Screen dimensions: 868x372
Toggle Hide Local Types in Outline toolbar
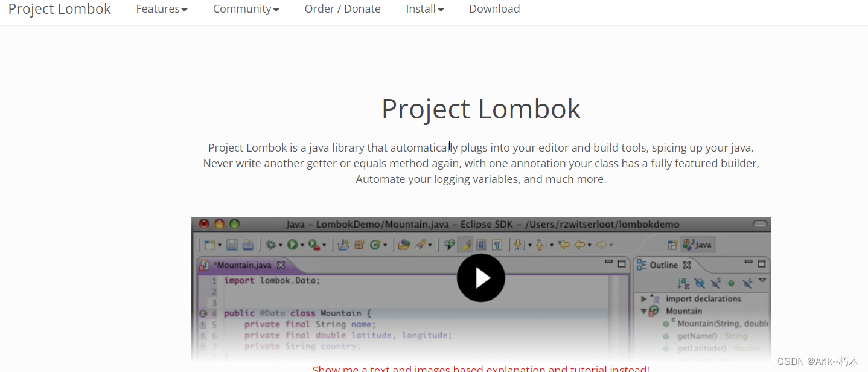tap(747, 282)
